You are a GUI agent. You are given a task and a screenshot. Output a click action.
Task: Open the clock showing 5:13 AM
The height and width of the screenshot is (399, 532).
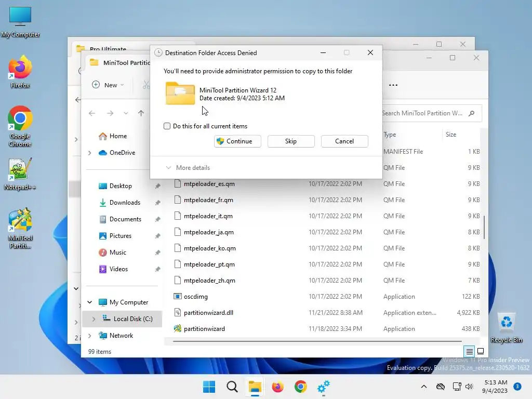(495, 387)
